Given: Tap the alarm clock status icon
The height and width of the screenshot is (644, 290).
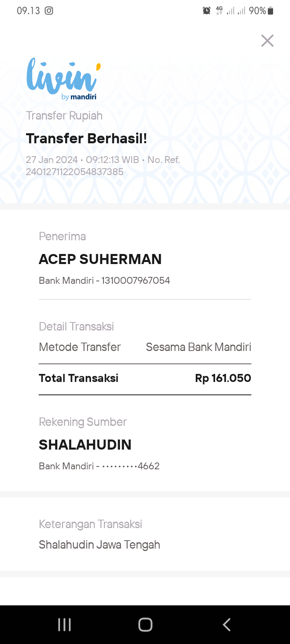Looking at the screenshot, I should click(x=207, y=11).
